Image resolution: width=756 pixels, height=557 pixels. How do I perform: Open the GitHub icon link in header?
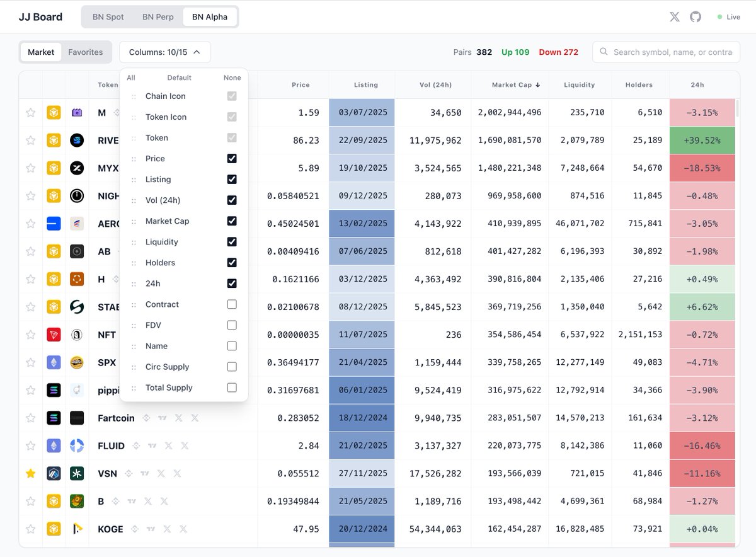point(696,17)
